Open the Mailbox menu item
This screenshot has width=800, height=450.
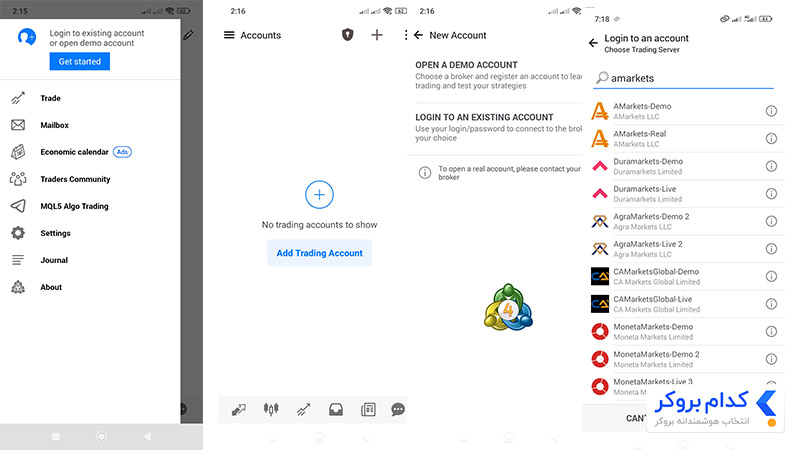(90, 125)
